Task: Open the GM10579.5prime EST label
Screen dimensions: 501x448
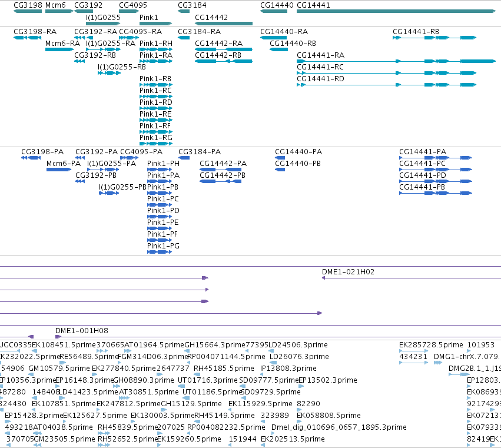Action: pos(59,368)
